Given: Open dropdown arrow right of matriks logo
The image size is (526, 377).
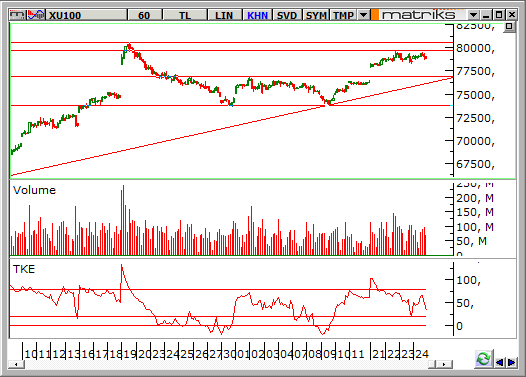Looking at the screenshot, I should (x=473, y=15).
